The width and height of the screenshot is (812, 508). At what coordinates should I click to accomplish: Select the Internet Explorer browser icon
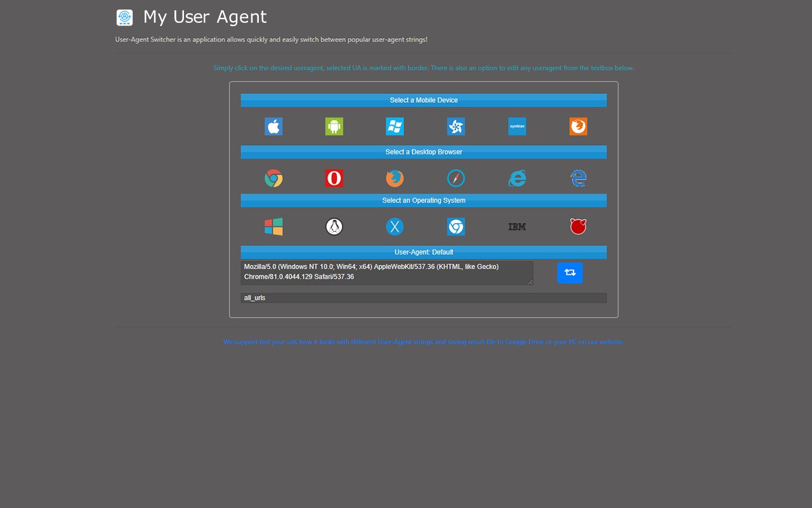pyautogui.click(x=517, y=178)
